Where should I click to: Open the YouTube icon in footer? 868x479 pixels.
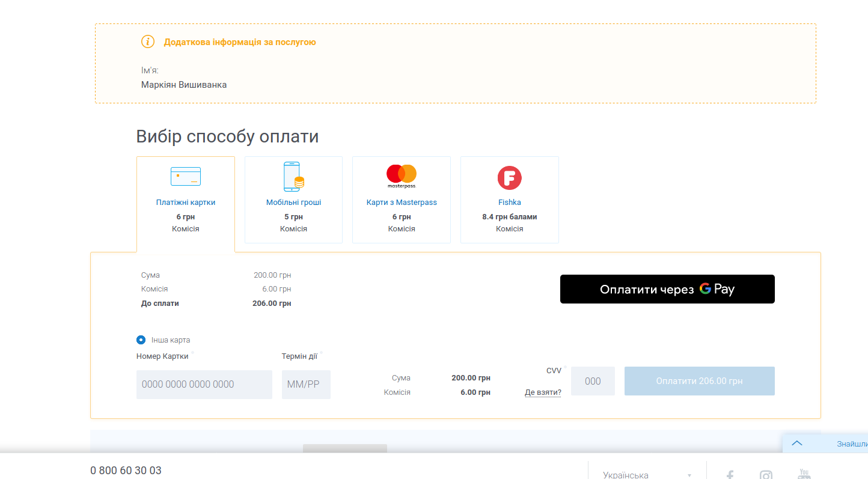point(804,474)
